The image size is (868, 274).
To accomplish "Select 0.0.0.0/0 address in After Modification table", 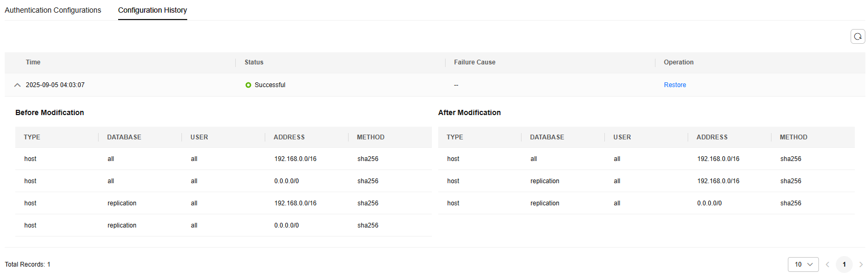I will 709,203.
